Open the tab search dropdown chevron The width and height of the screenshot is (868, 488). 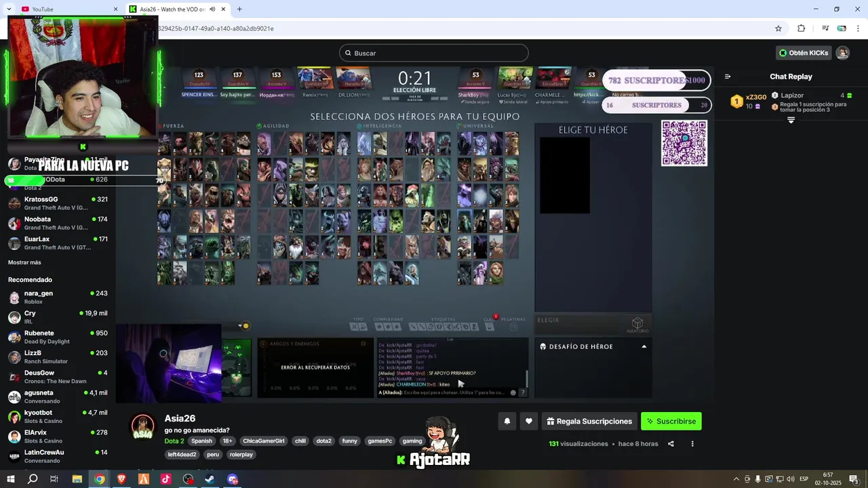coord(8,9)
